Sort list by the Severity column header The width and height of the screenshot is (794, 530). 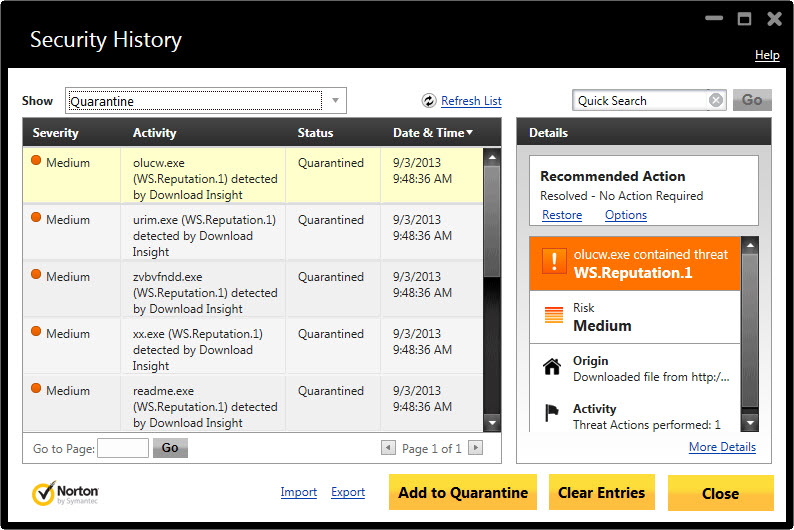point(55,133)
